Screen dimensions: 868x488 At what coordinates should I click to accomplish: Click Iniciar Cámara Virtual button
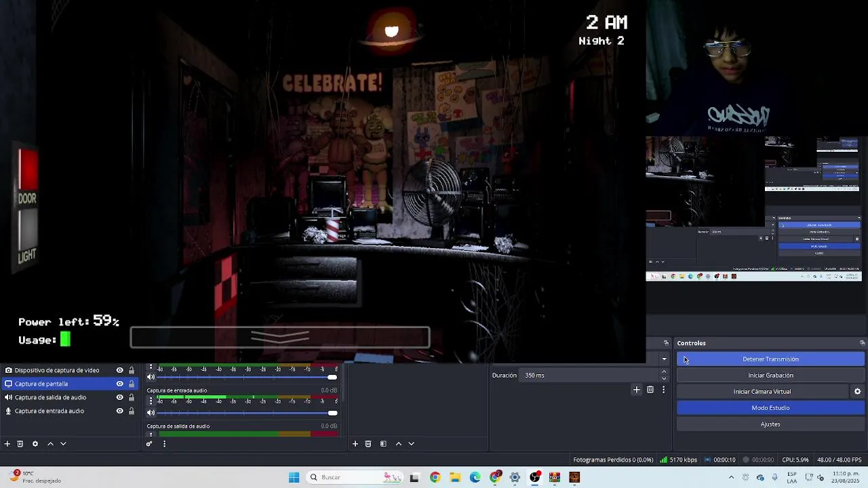point(762,392)
